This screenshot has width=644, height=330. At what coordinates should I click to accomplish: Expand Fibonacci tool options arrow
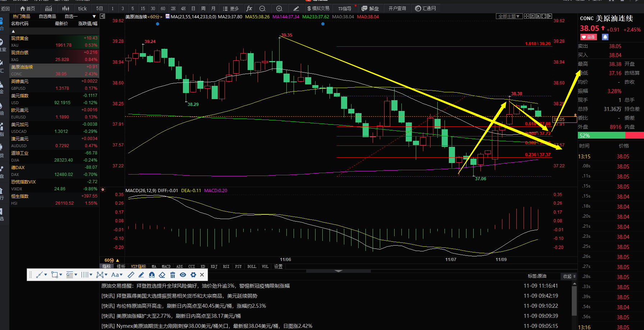[x=76, y=275]
